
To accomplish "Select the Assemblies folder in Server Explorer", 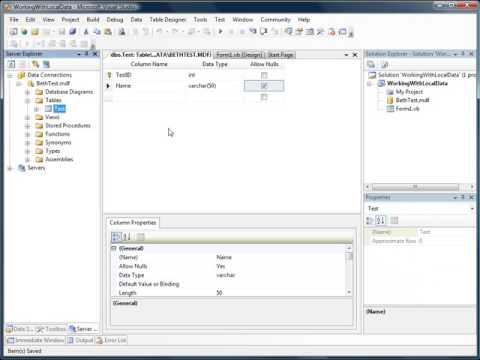I will click(59, 159).
